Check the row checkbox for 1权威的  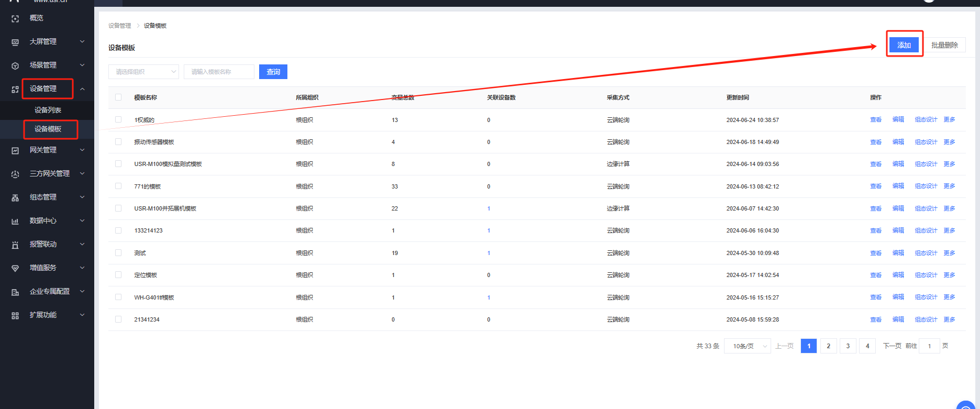(x=118, y=119)
